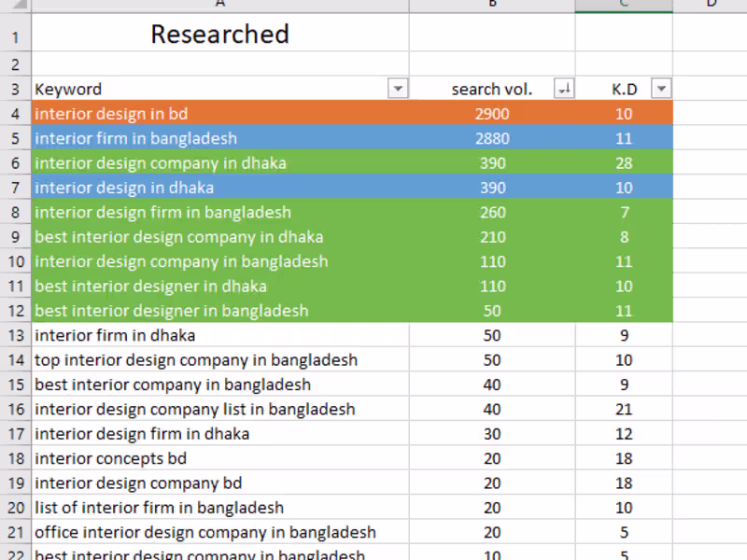Select the Researched title cell
This screenshot has width=747, height=560.
[x=219, y=35]
